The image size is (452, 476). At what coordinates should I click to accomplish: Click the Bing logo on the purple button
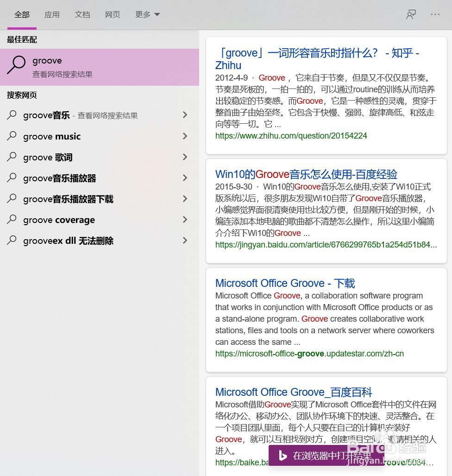pos(282,456)
